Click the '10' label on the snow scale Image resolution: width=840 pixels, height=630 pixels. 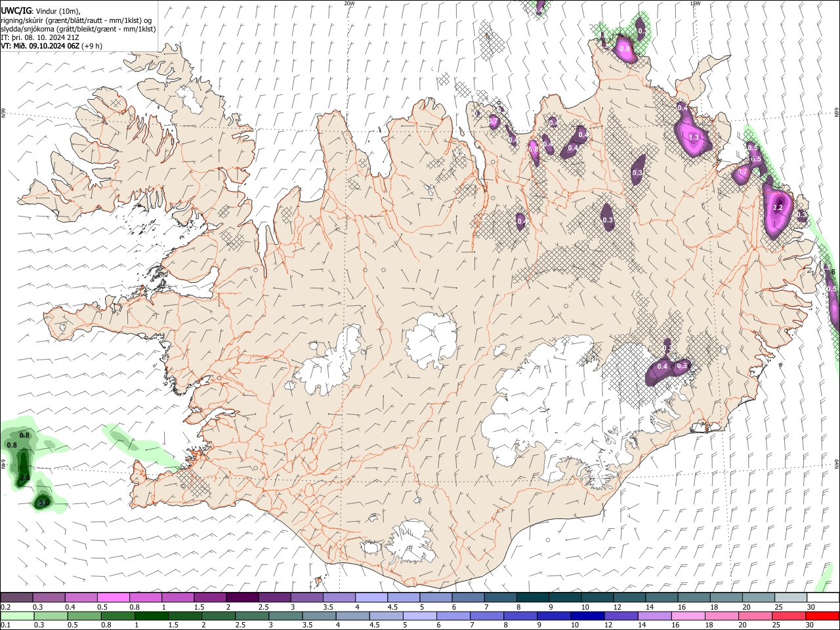[x=585, y=607]
